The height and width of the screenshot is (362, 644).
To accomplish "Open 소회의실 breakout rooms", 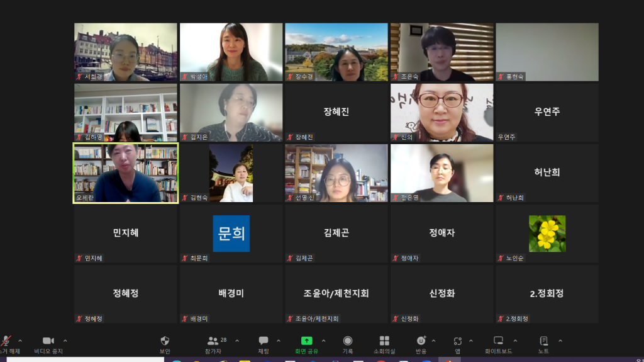I will coord(384,341).
